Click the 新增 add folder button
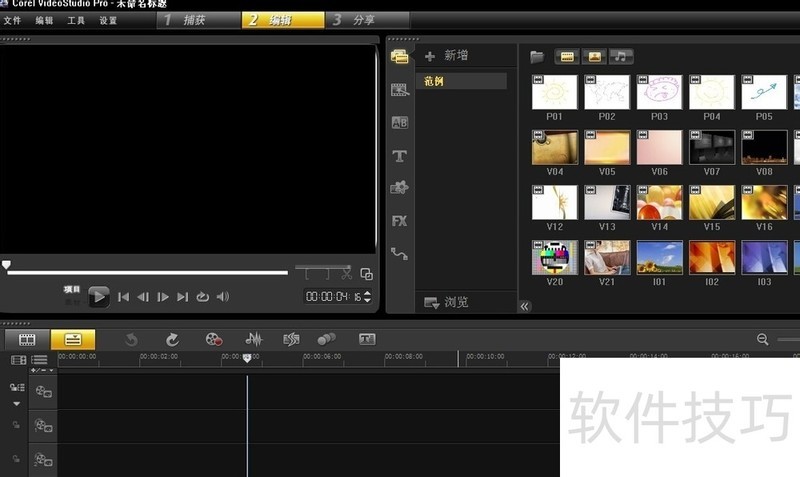 (x=446, y=56)
